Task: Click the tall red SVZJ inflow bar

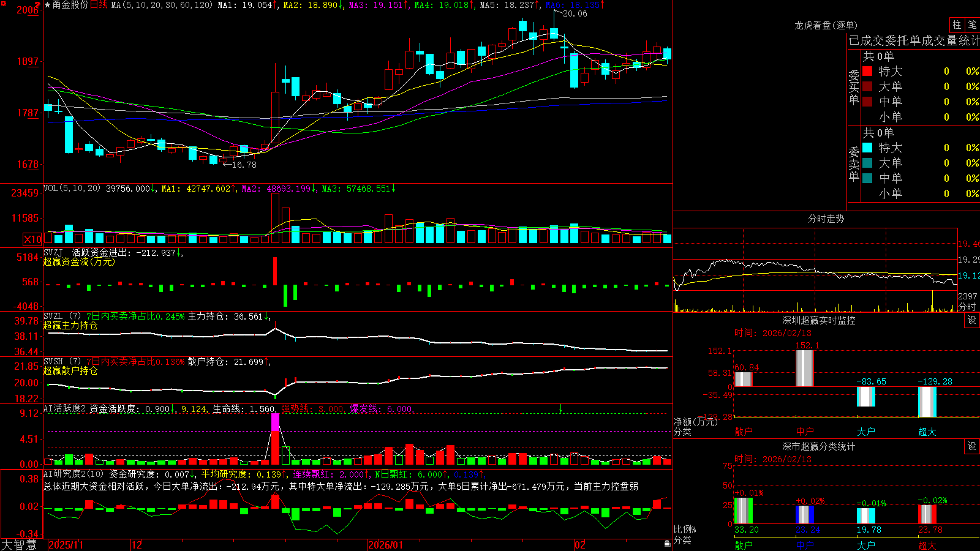Action: 275,271
